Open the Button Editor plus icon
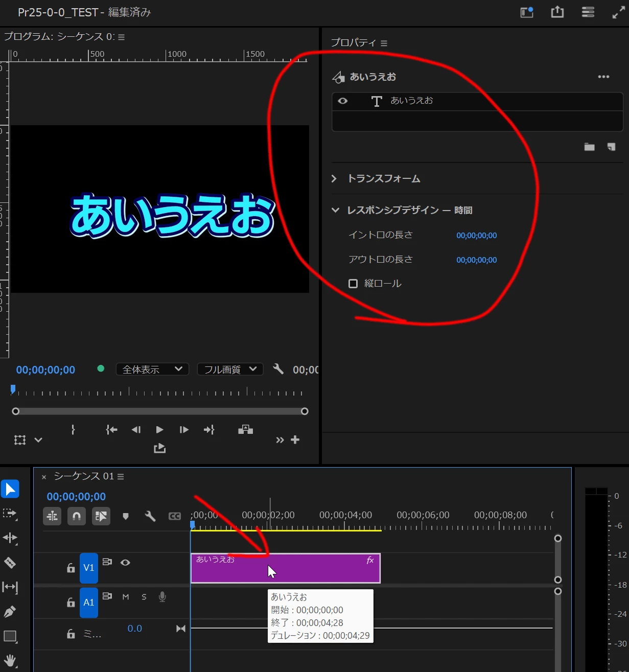The height and width of the screenshot is (672, 629). [295, 439]
